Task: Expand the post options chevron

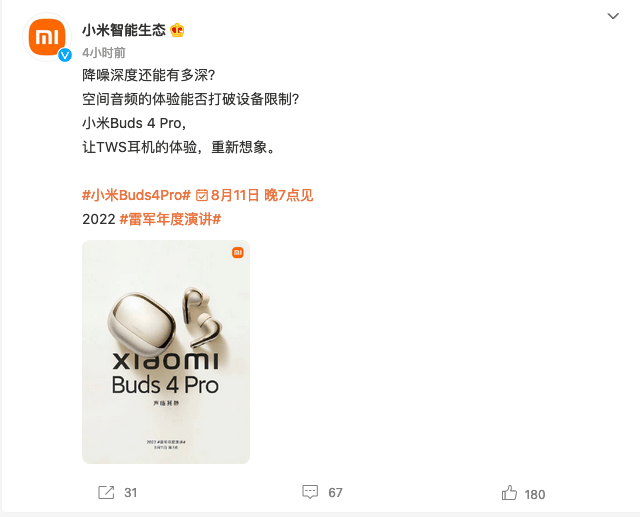Action: (x=613, y=16)
